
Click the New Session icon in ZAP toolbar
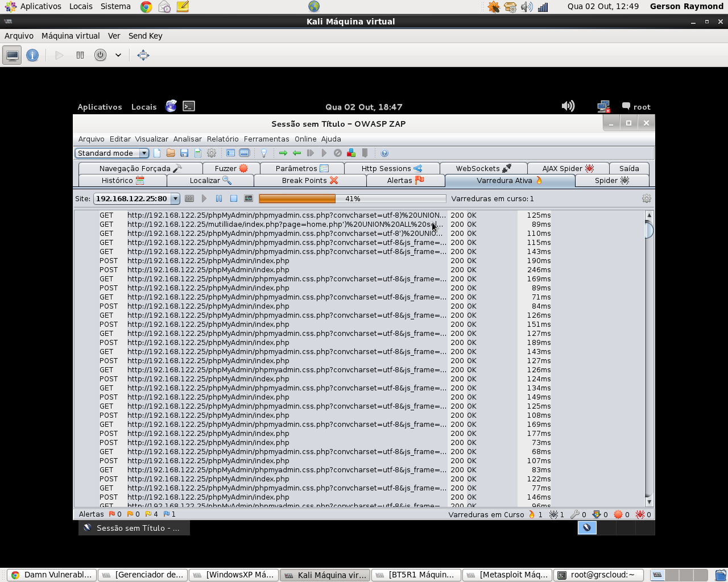pos(157,153)
